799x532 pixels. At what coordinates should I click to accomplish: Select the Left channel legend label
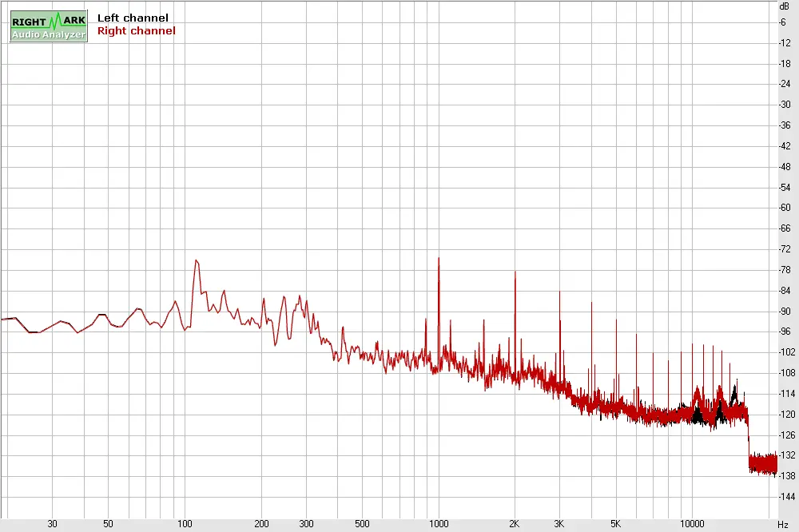click(x=133, y=18)
